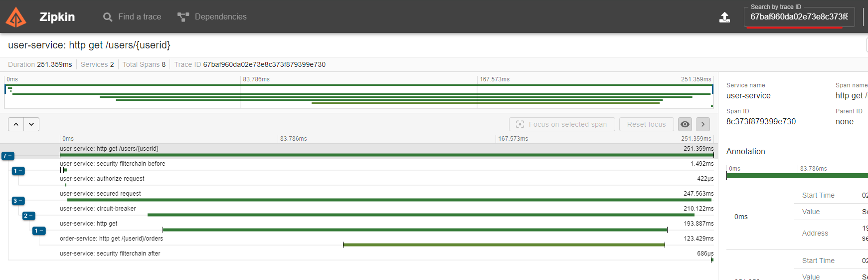Click Focus on selected span button
The image size is (868, 280).
pos(562,124)
